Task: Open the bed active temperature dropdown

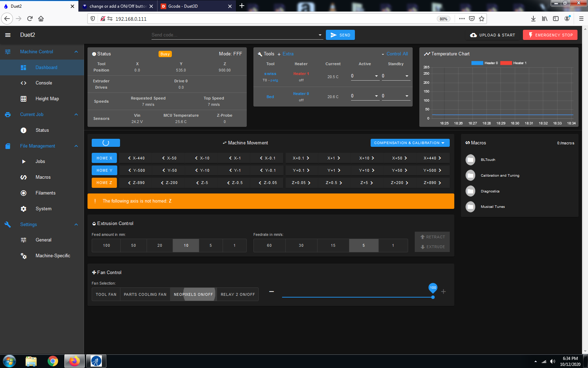Action: tap(377, 96)
